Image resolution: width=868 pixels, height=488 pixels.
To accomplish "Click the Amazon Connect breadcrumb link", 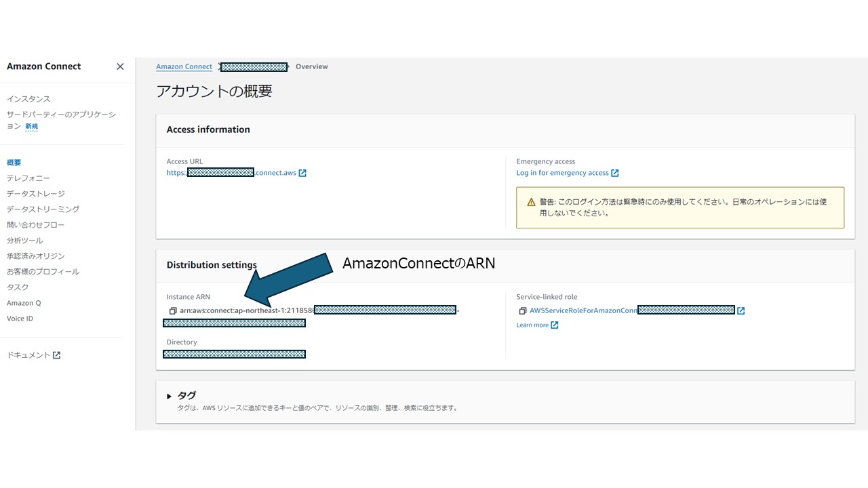I will pyautogui.click(x=184, y=66).
